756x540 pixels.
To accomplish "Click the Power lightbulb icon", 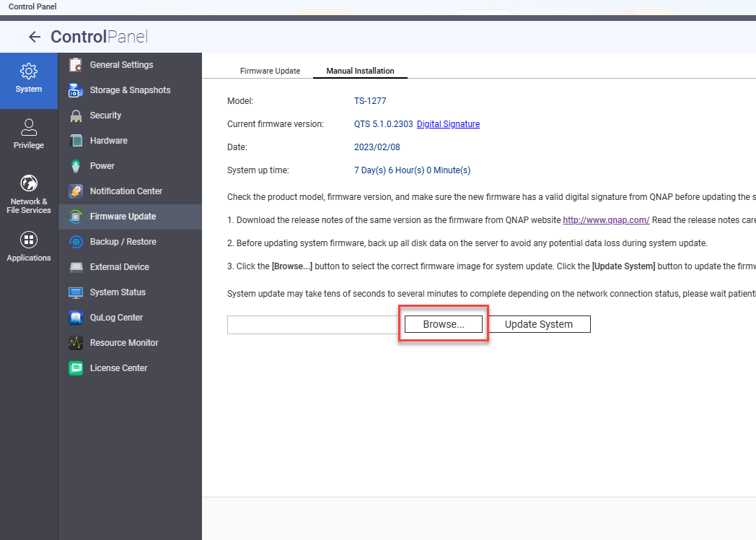I will point(76,166).
